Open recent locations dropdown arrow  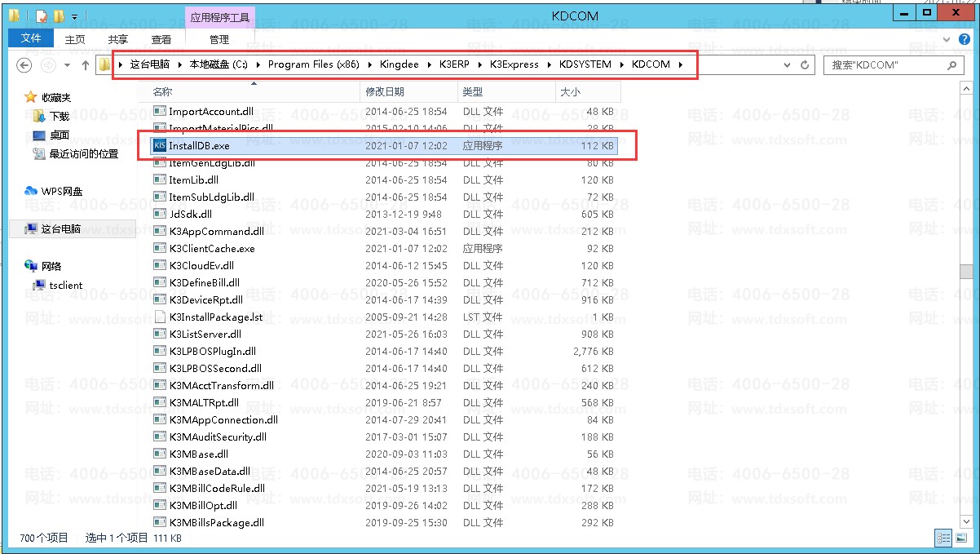coord(66,65)
